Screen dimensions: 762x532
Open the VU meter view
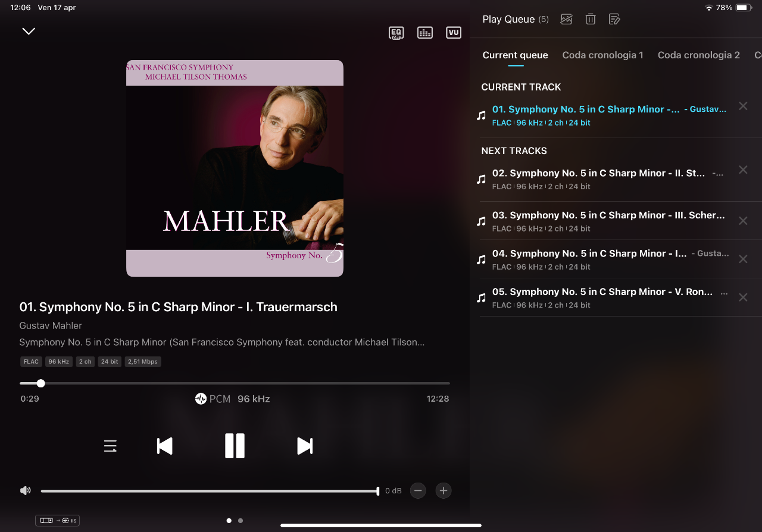point(454,33)
